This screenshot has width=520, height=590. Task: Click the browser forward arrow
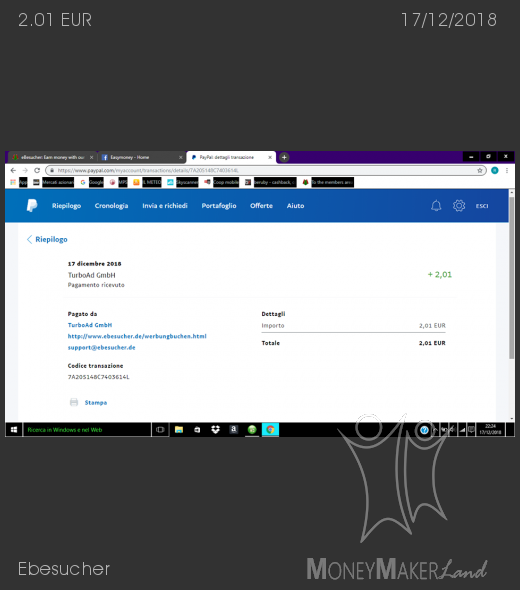pos(25,170)
